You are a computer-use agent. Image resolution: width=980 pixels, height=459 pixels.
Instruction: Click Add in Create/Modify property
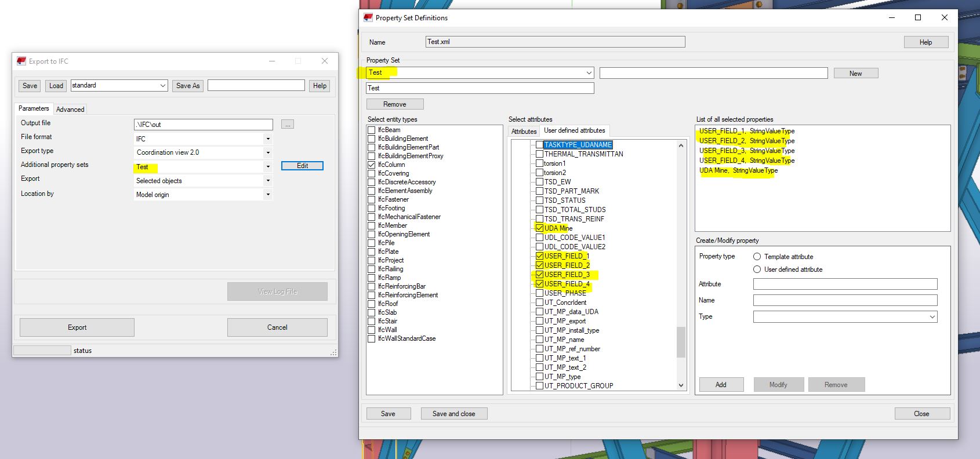pos(721,385)
